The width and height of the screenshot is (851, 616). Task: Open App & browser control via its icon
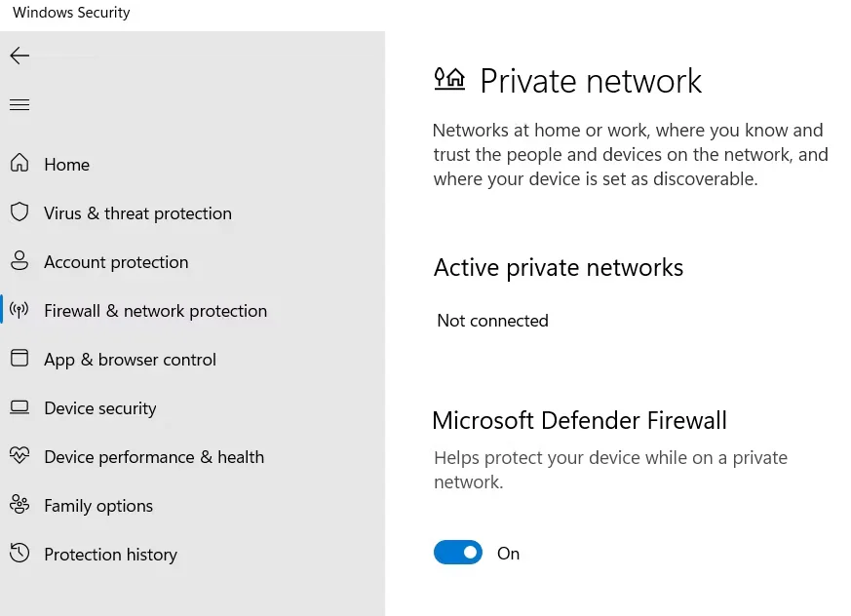19,359
